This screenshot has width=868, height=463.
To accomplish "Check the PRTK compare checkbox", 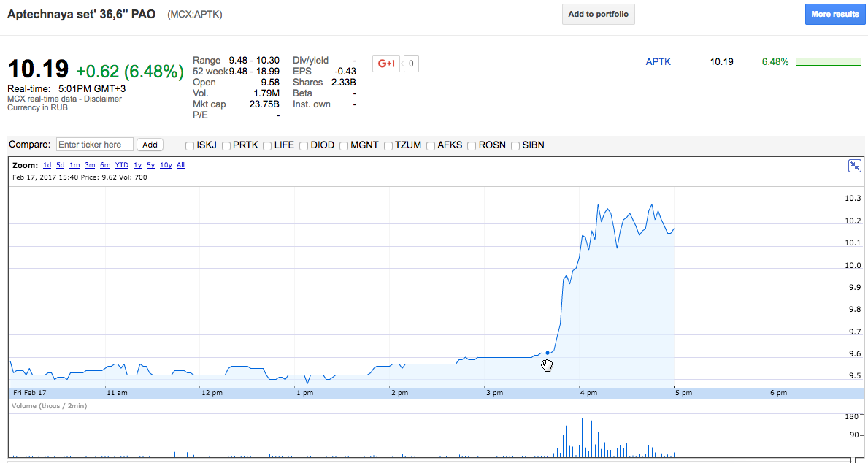I will click(226, 145).
